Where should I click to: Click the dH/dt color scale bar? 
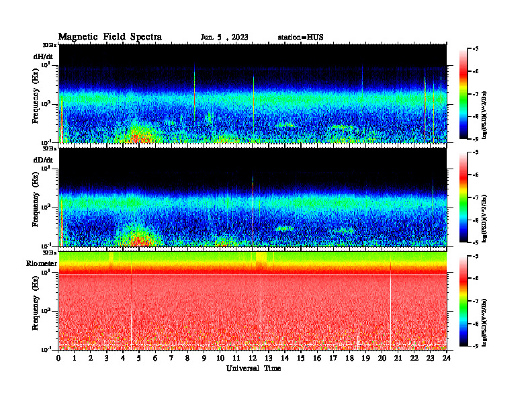[x=463, y=94]
